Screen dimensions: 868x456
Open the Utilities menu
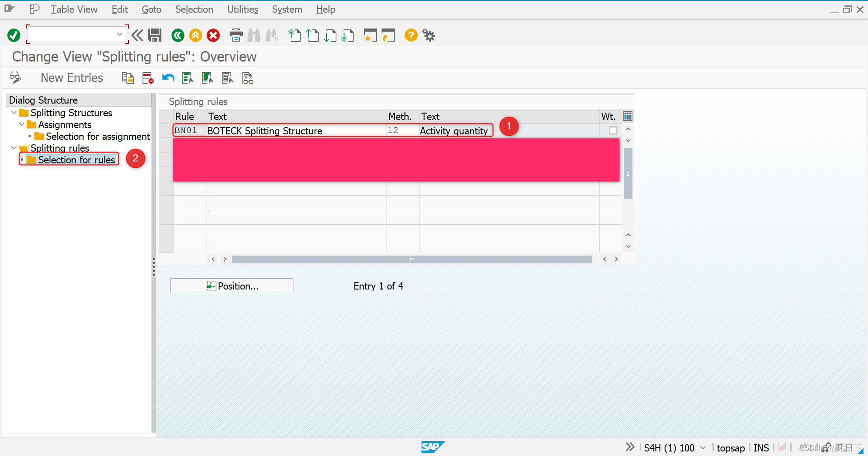[x=243, y=9]
